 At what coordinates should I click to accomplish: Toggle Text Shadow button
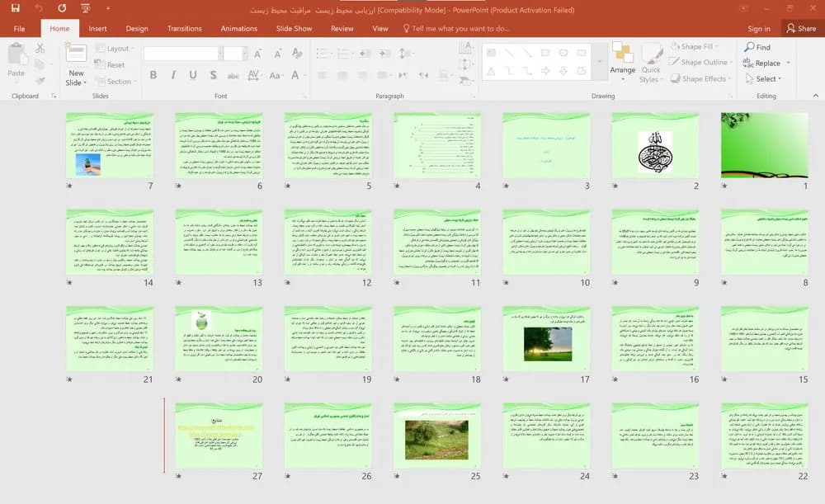(x=213, y=75)
